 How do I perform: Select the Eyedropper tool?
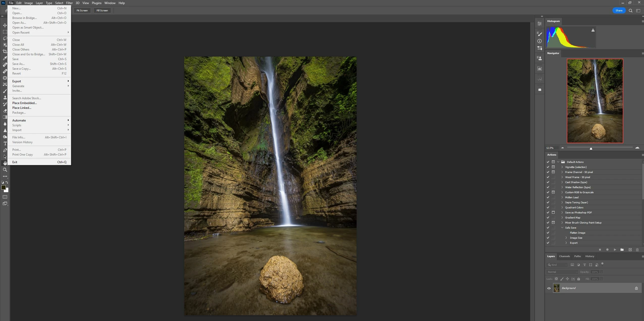click(5, 58)
